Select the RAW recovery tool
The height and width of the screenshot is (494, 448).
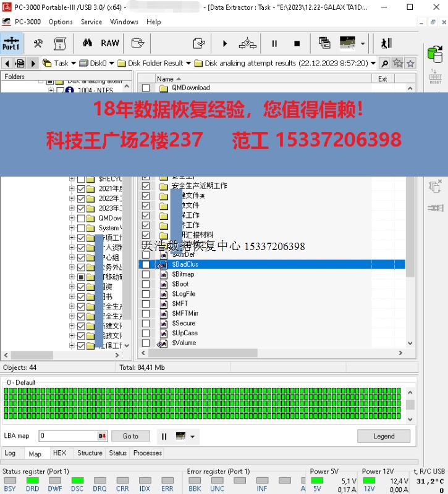point(110,43)
